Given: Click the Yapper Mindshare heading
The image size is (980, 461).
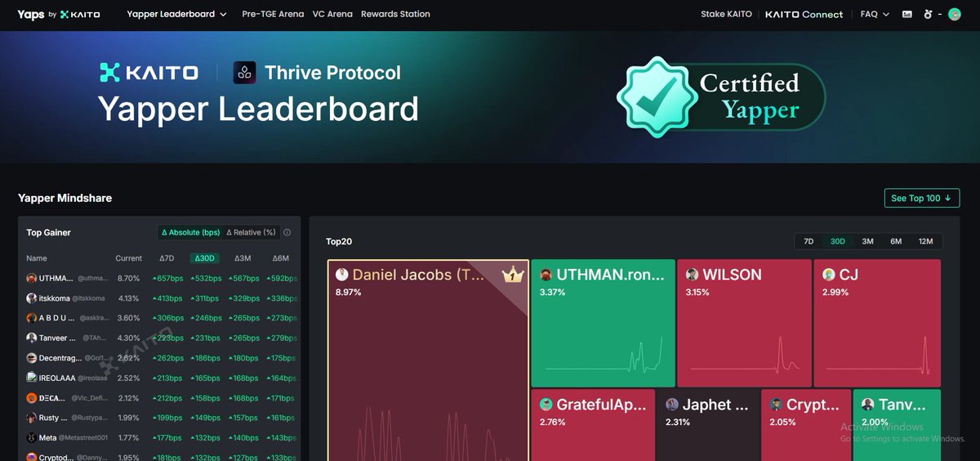Looking at the screenshot, I should [65, 198].
